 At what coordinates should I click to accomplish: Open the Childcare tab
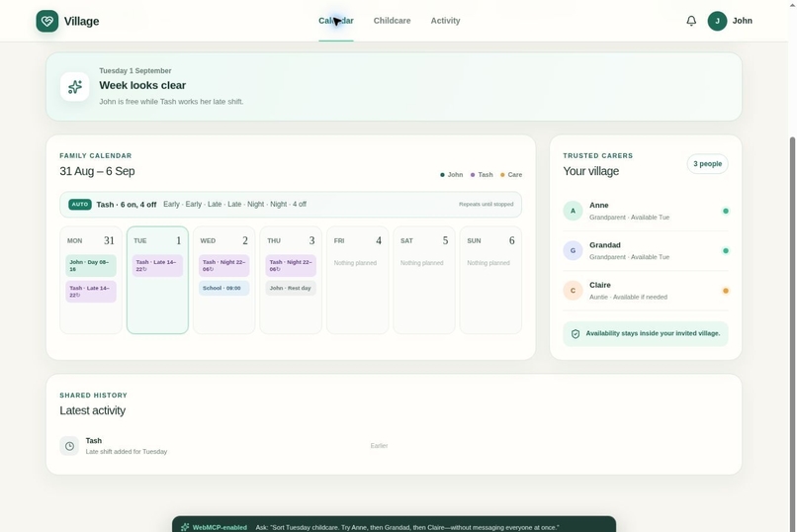point(392,21)
